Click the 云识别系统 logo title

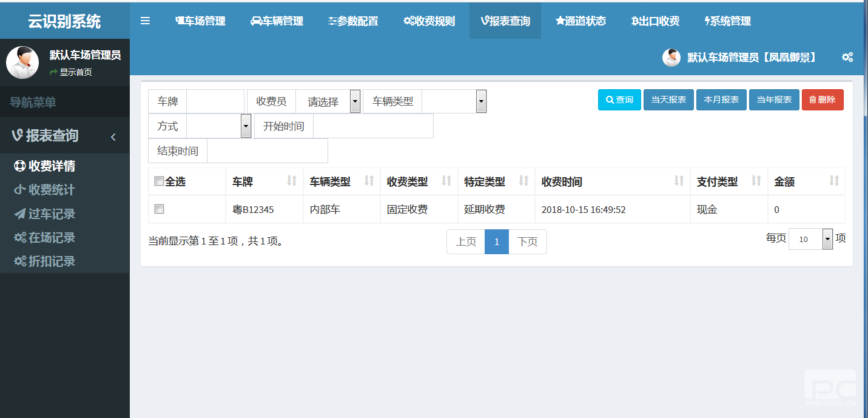coord(64,21)
